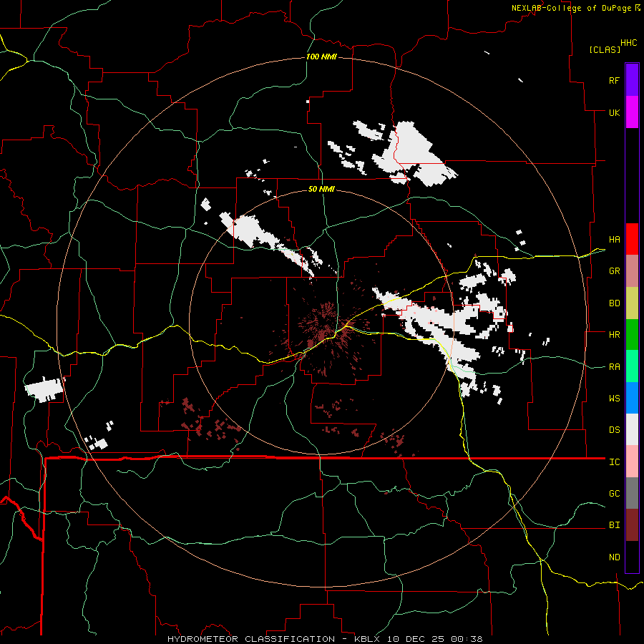Click the HR legend label
Screen dimensions: 644x644
(x=614, y=335)
